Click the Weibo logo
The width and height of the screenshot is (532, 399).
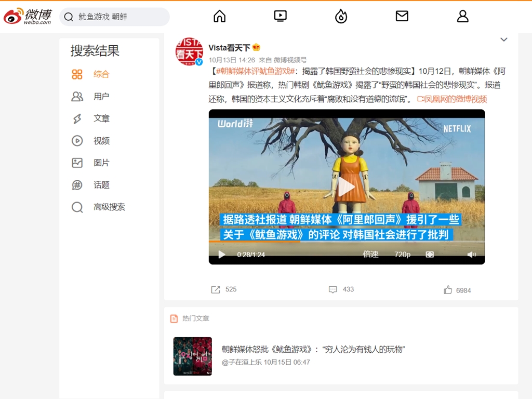click(x=28, y=16)
